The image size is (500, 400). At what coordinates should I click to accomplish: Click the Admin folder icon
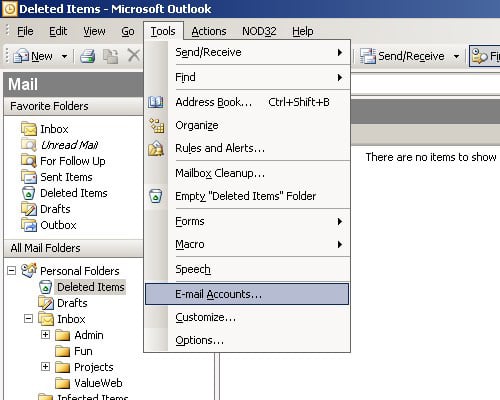(x=62, y=335)
